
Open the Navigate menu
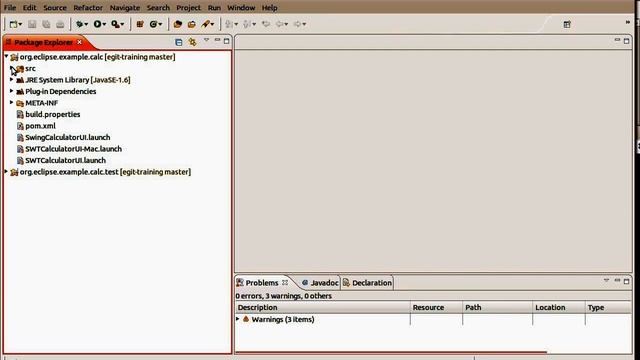tap(125, 8)
